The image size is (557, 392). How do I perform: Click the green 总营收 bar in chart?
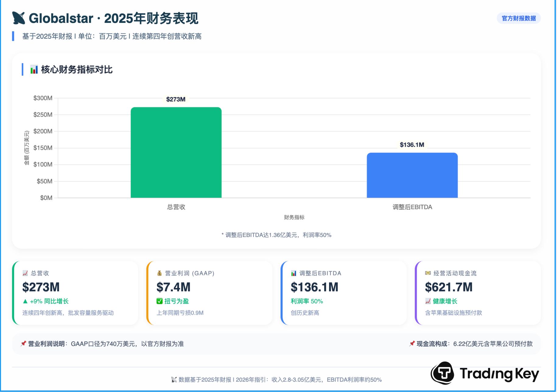point(176,152)
